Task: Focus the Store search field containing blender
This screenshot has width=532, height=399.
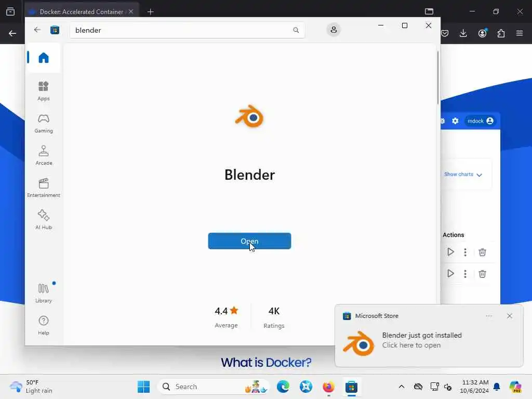Action: point(187,30)
